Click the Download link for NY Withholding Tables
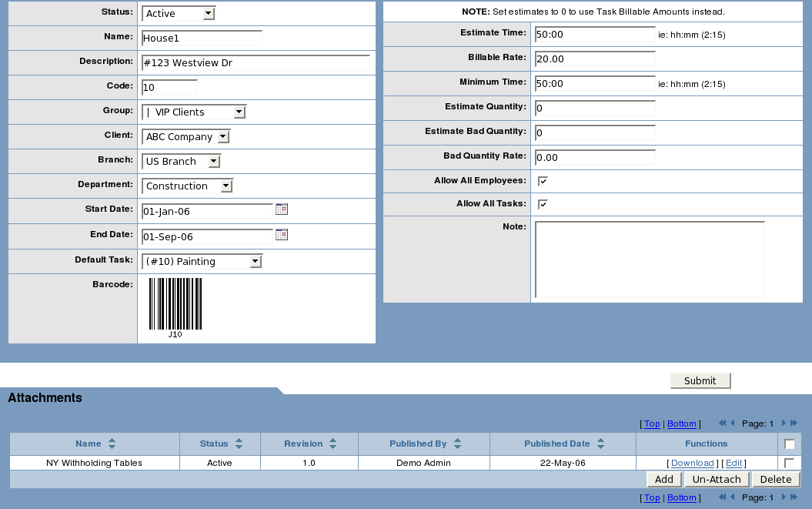The height and width of the screenshot is (509, 812). click(692, 463)
